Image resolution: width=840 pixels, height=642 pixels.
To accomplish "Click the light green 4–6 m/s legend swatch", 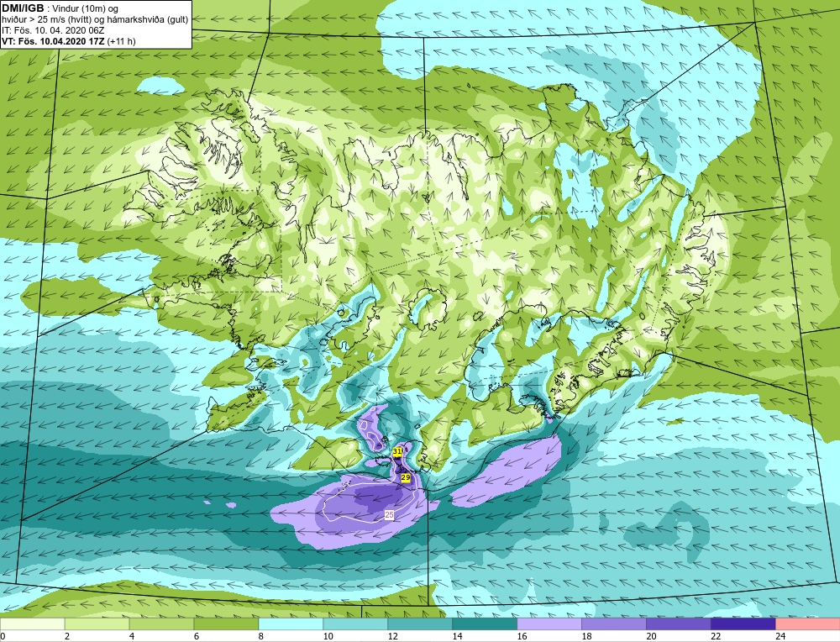I will pyautogui.click(x=162, y=624).
